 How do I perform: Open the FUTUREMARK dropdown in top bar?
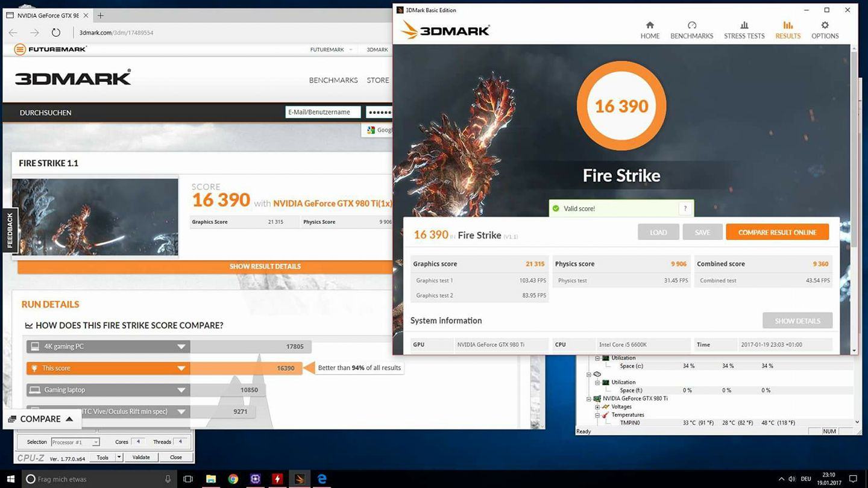click(x=330, y=49)
